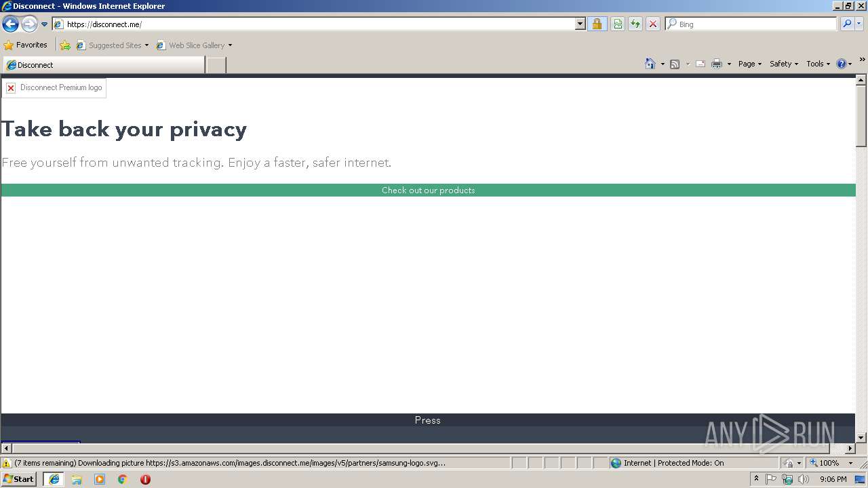Open a new blank tab
The height and width of the screenshot is (488, 868).
pos(216,65)
